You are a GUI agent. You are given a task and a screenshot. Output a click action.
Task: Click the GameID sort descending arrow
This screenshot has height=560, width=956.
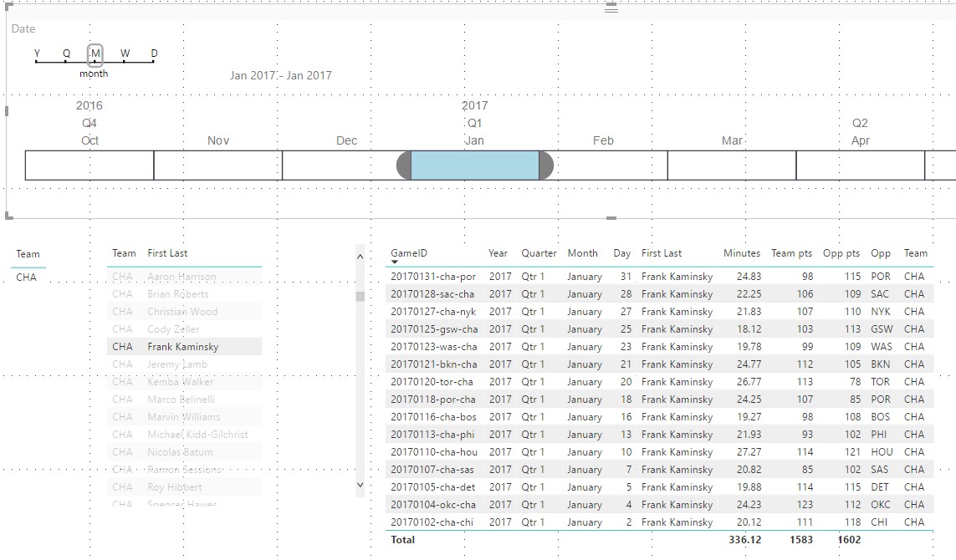point(394,262)
